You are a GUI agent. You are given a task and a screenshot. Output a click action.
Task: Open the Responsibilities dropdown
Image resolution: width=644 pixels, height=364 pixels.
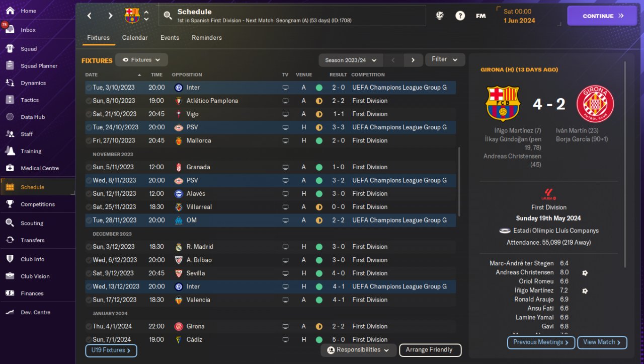358,350
